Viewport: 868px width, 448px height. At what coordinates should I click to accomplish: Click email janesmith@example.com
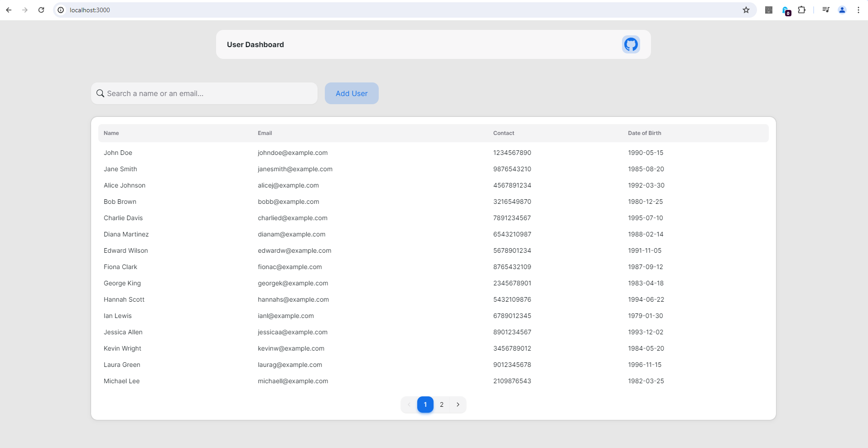[x=295, y=169]
